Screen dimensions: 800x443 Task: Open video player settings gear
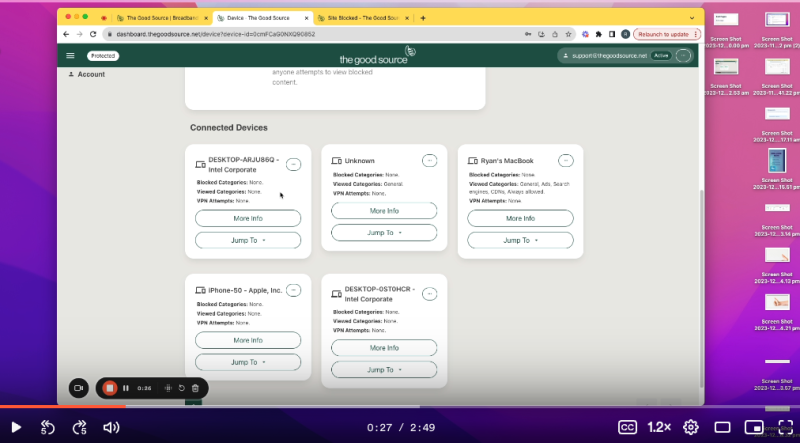coord(691,427)
